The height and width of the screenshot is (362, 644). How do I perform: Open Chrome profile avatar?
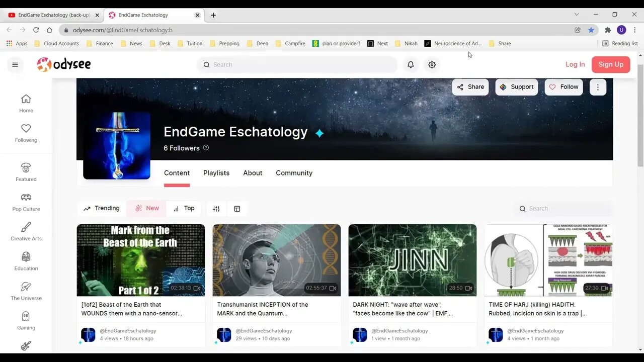pyautogui.click(x=621, y=30)
